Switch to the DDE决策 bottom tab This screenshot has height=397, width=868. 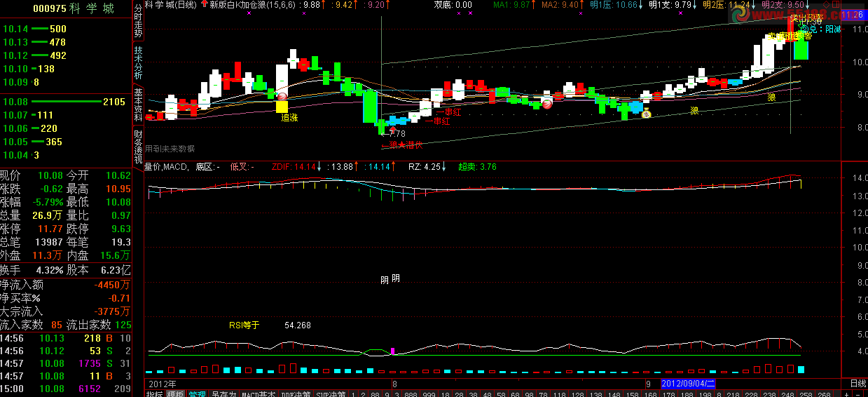296,393
